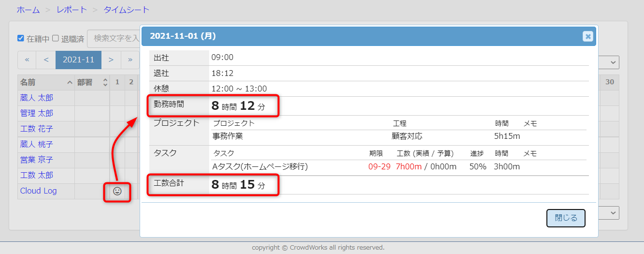The height and width of the screenshot is (254, 644).
Task: Jump back with the double left arrow
Action: pos(27,60)
